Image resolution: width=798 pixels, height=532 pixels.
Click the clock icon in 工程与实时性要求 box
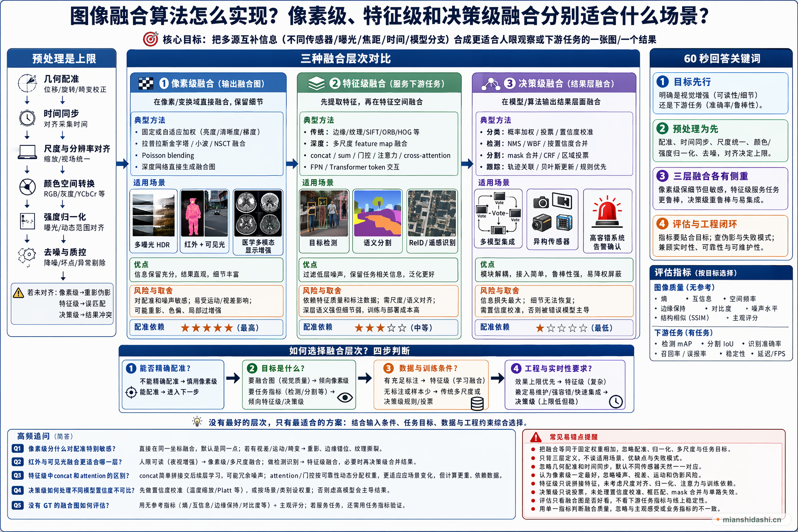pyautogui.click(x=616, y=401)
